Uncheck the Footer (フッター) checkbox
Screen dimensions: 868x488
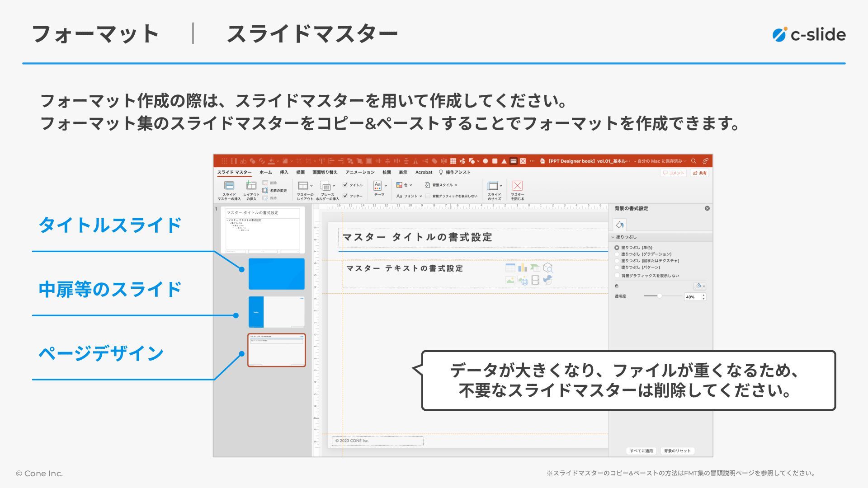pos(345,196)
